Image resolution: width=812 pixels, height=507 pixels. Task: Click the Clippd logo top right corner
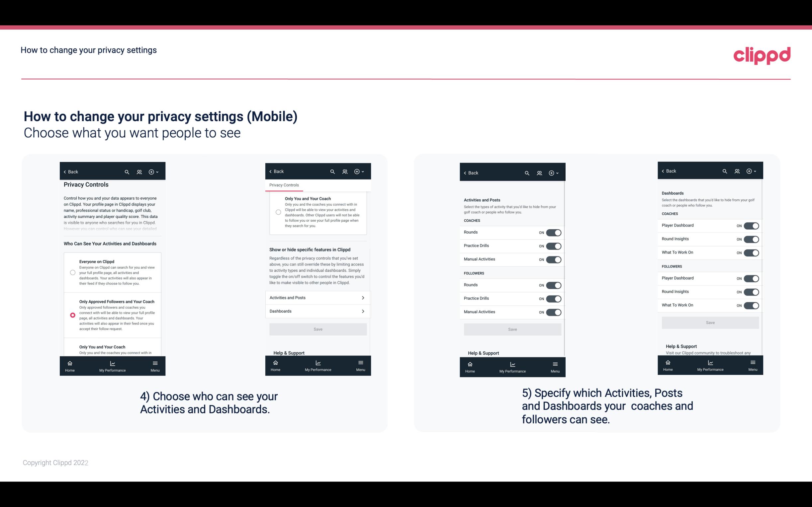(x=762, y=54)
